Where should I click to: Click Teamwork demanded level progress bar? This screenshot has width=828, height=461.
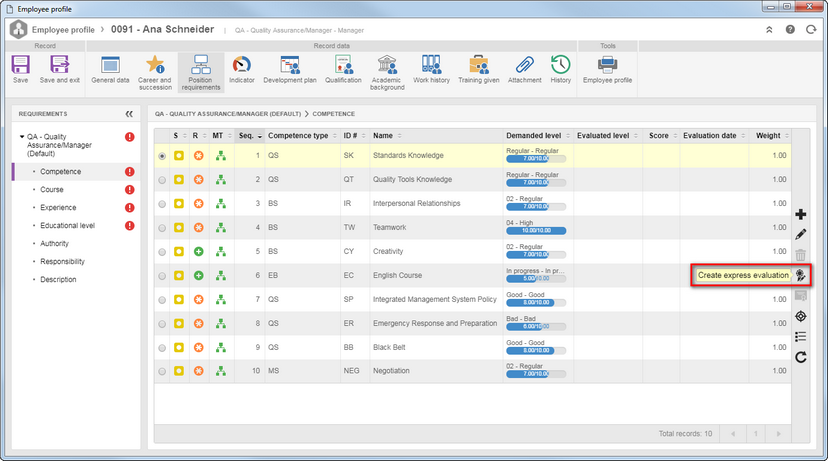536,231
